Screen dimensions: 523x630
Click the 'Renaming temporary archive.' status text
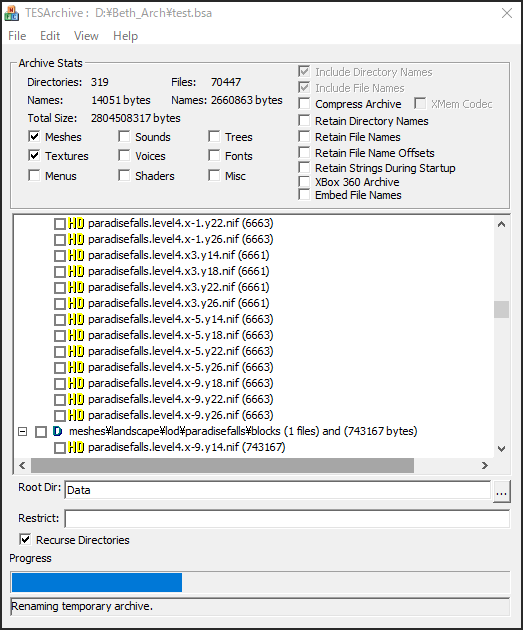click(82, 606)
